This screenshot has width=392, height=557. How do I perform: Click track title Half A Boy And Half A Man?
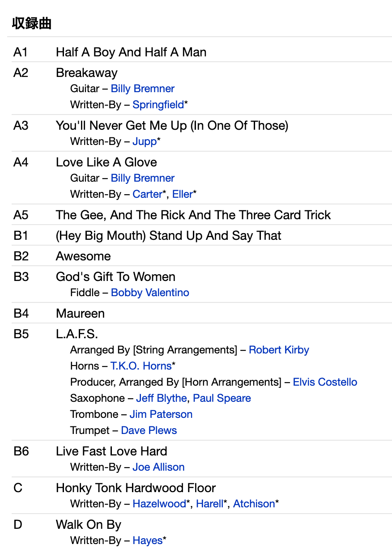coord(131,52)
